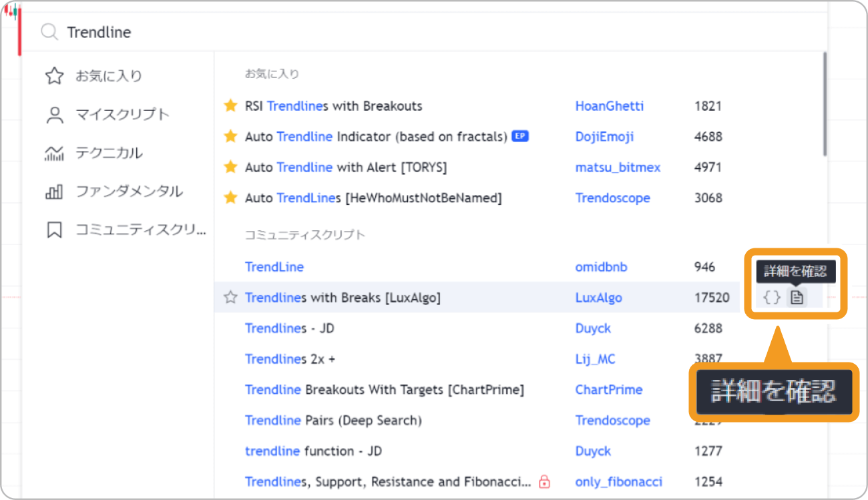
Task: Open Trendoscope link on Trendline Pairs row
Action: pos(613,421)
